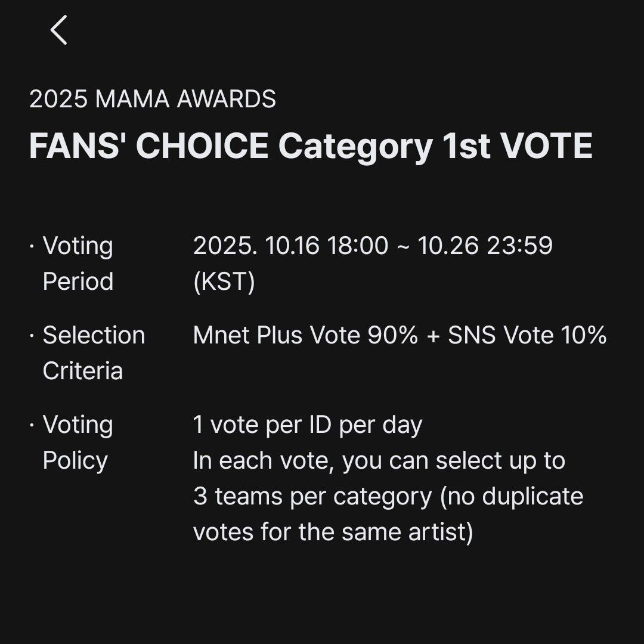Click the Selection Criteria label
Viewport: 644px width, 644px height.
coord(93,352)
